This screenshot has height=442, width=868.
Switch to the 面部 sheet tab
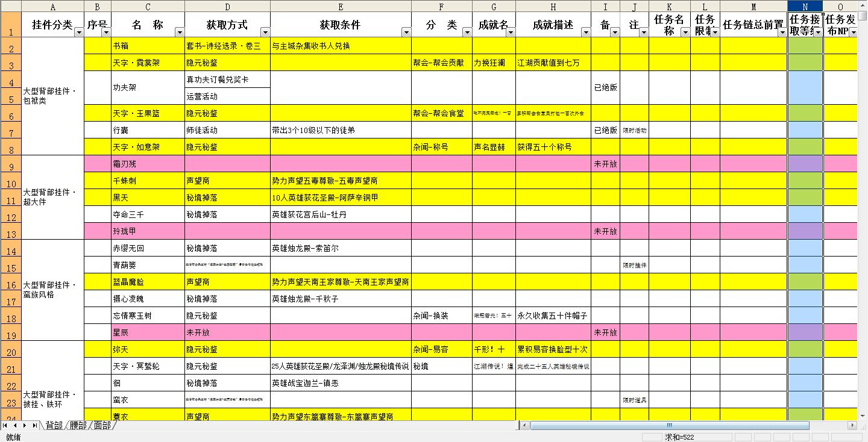102,425
